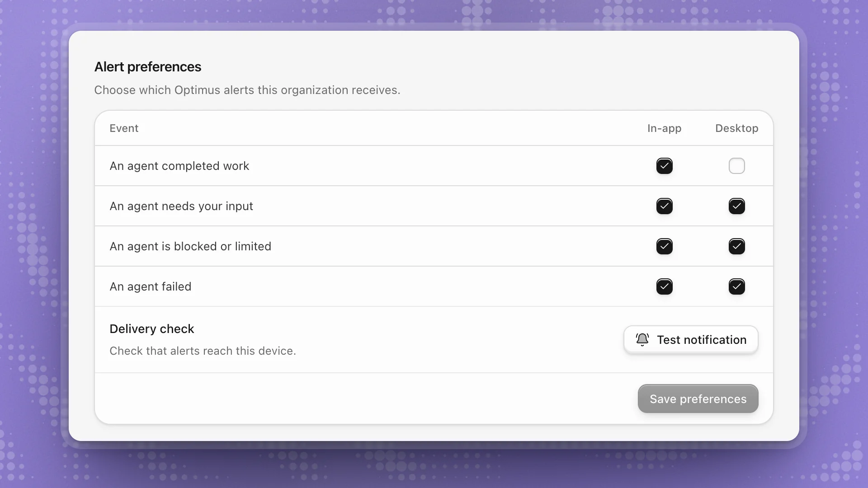Image resolution: width=868 pixels, height=488 pixels.
Task: Click the Alert preferences title
Action: click(x=148, y=67)
